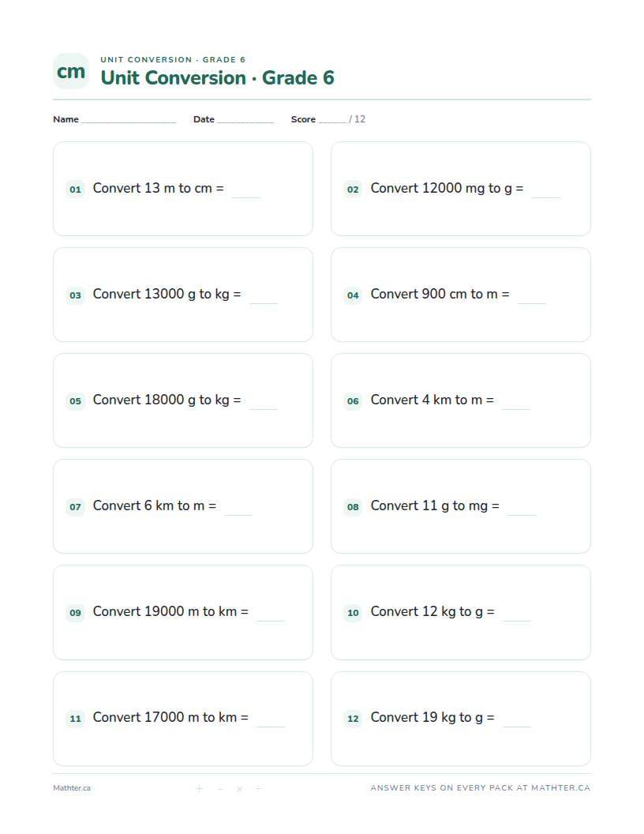Screen dimensions: 644x834
Task: Click answer blank for 19000 m to km
Action: [x=271, y=615]
